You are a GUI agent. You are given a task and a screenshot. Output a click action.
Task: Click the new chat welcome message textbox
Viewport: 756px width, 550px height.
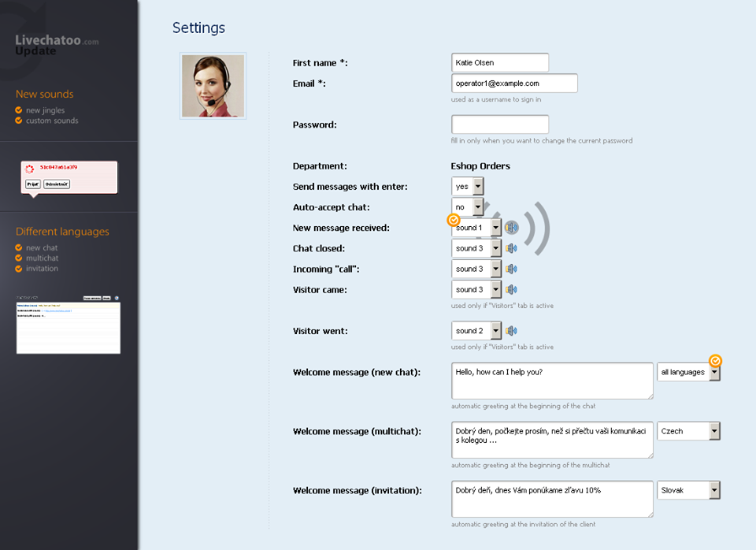(x=552, y=381)
